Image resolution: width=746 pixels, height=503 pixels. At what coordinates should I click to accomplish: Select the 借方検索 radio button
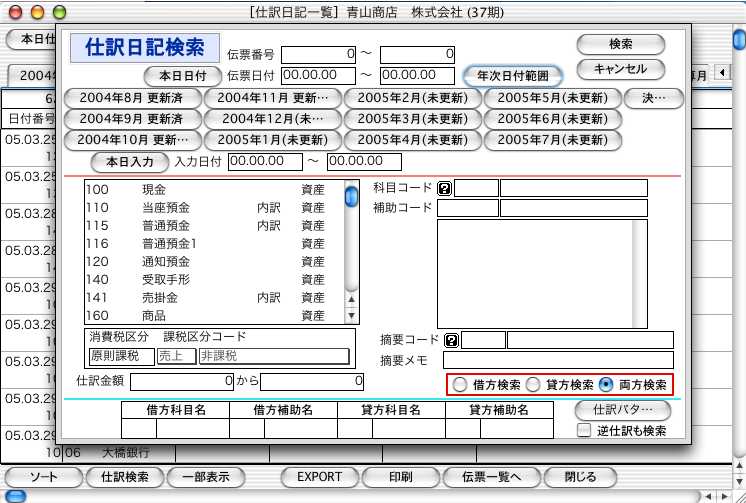click(460, 384)
